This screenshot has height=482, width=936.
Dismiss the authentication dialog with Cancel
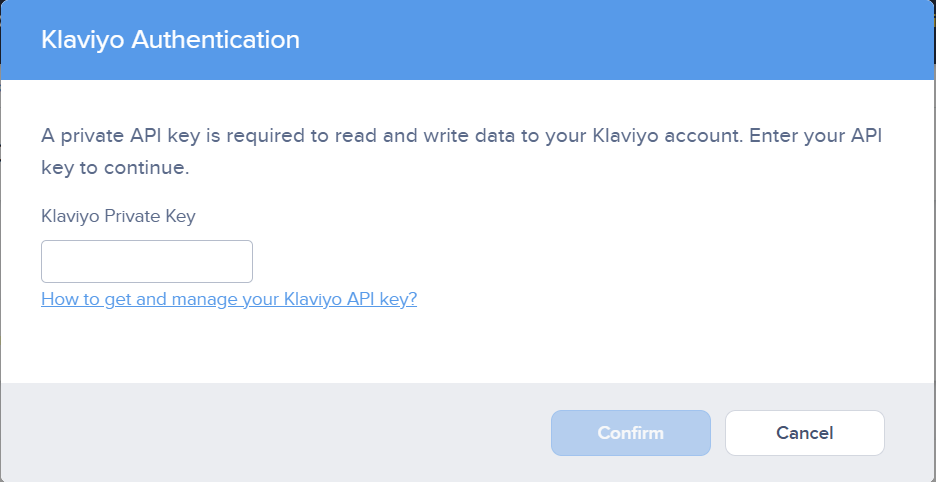click(x=804, y=433)
